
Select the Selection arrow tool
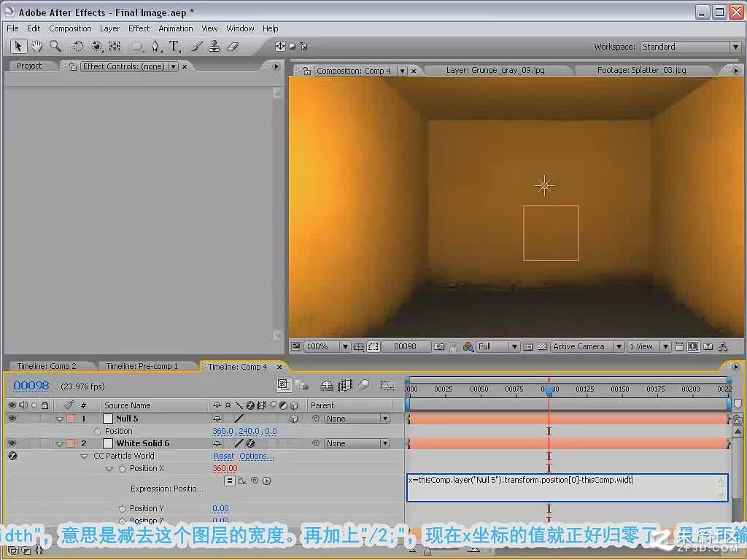click(18, 46)
